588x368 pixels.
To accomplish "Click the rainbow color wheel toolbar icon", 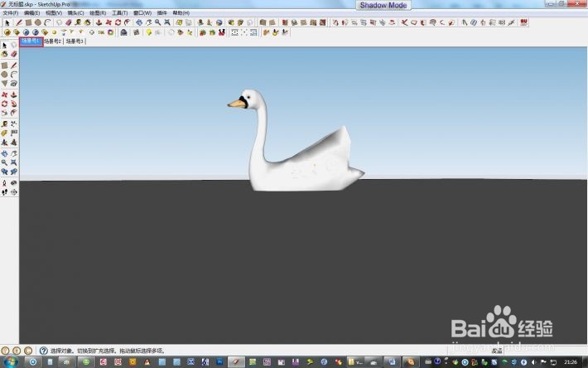I will [111, 32].
